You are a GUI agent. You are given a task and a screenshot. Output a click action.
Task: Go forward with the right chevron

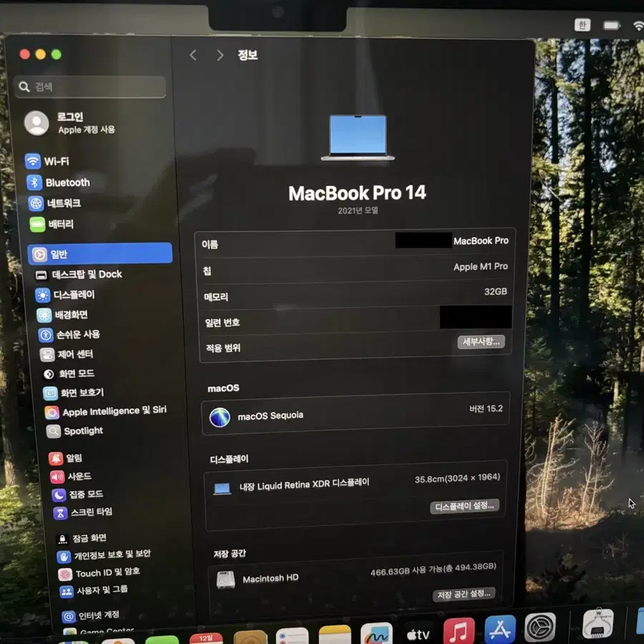(220, 55)
